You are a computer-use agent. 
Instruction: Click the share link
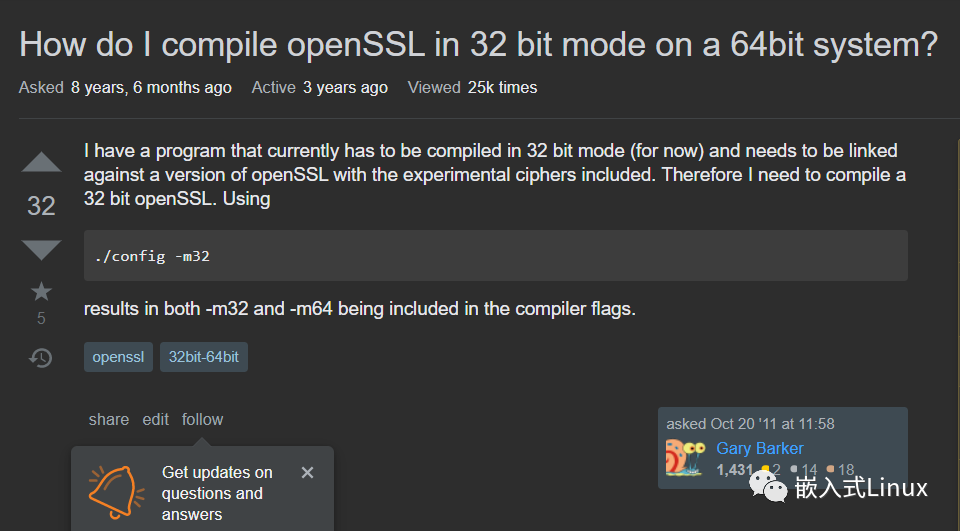[x=109, y=420]
